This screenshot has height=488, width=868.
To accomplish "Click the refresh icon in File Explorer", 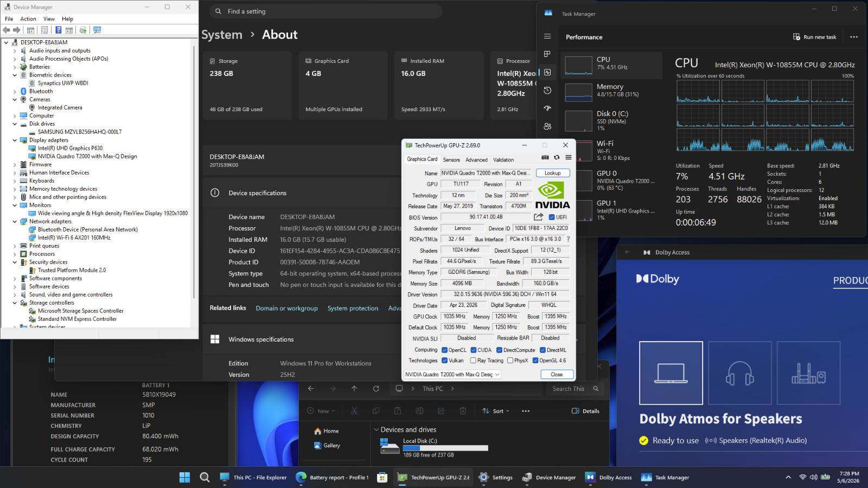I will point(376,389).
